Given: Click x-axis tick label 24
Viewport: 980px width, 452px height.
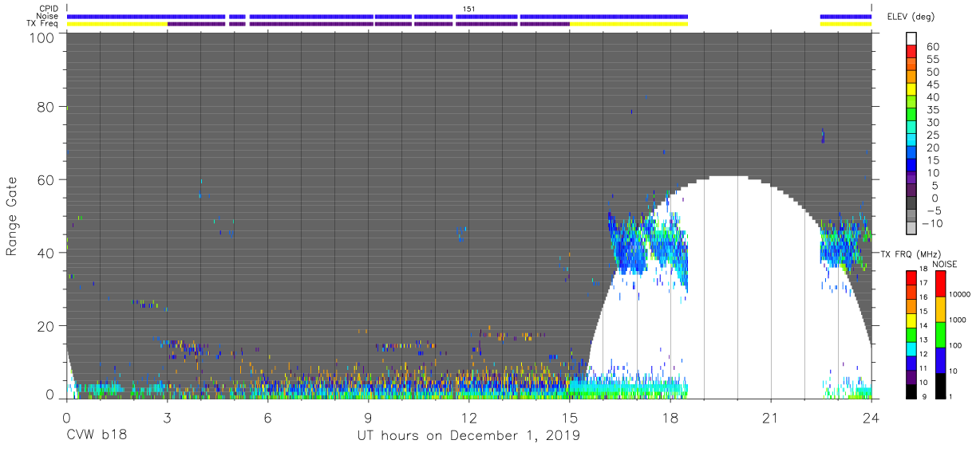Looking at the screenshot, I should coord(871,418).
